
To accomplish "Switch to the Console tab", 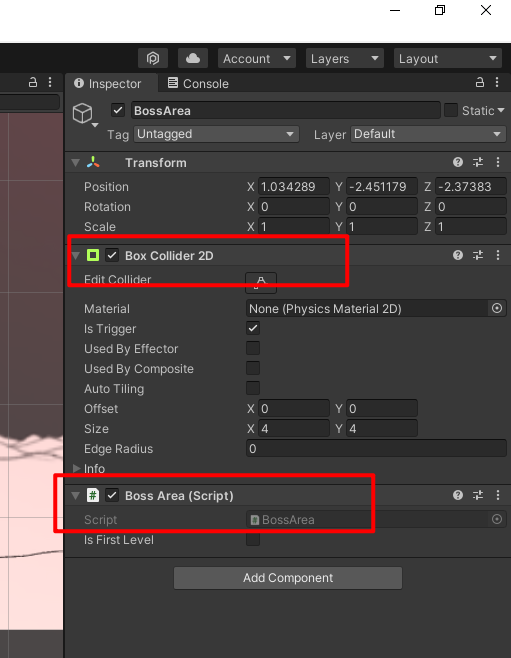I will click(198, 84).
